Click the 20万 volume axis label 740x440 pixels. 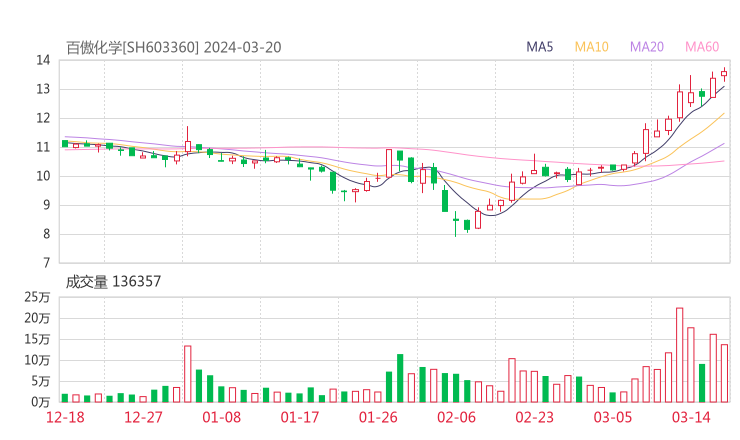coord(37,319)
